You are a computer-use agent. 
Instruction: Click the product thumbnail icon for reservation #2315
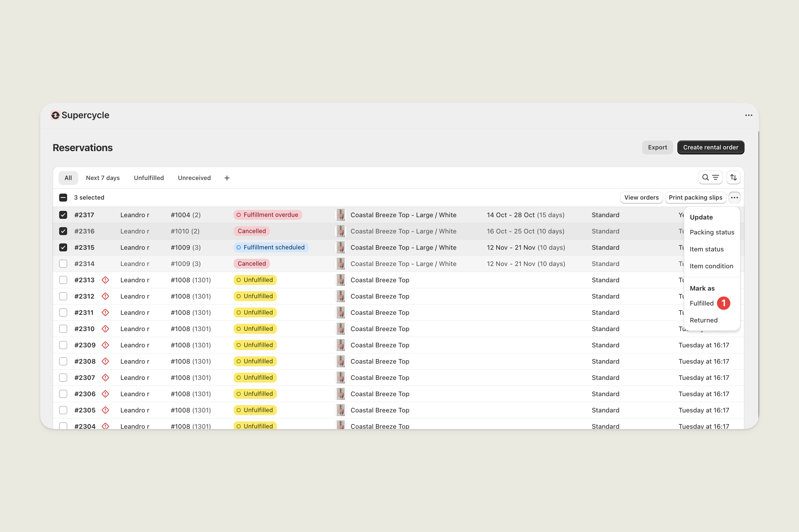click(x=340, y=247)
